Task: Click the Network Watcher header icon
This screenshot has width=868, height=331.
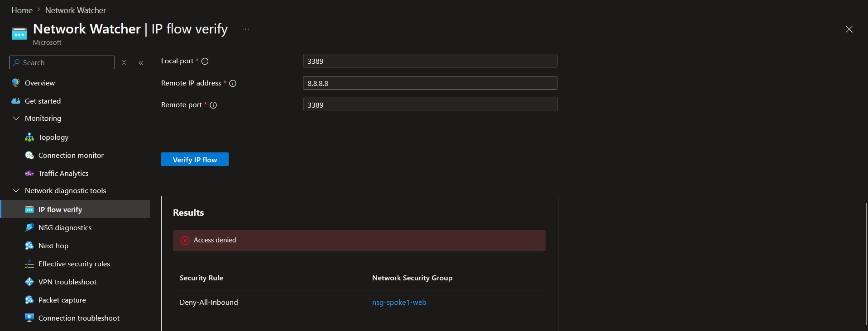Action: point(19,33)
